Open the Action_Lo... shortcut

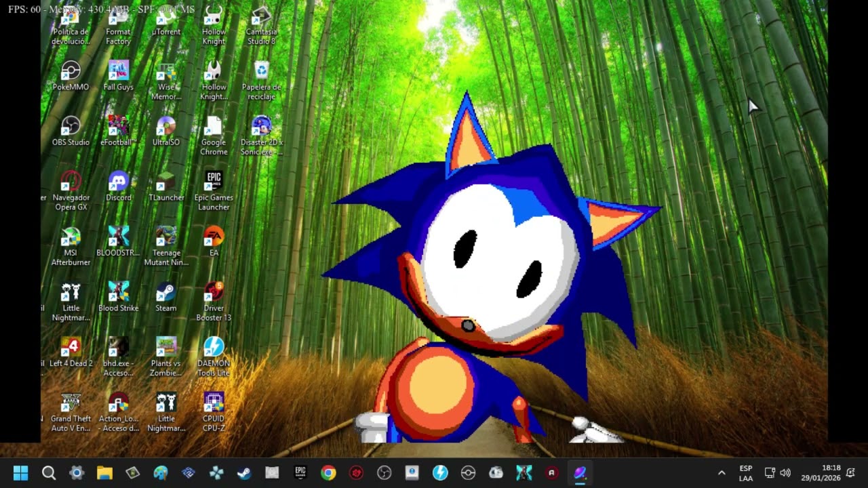click(118, 412)
